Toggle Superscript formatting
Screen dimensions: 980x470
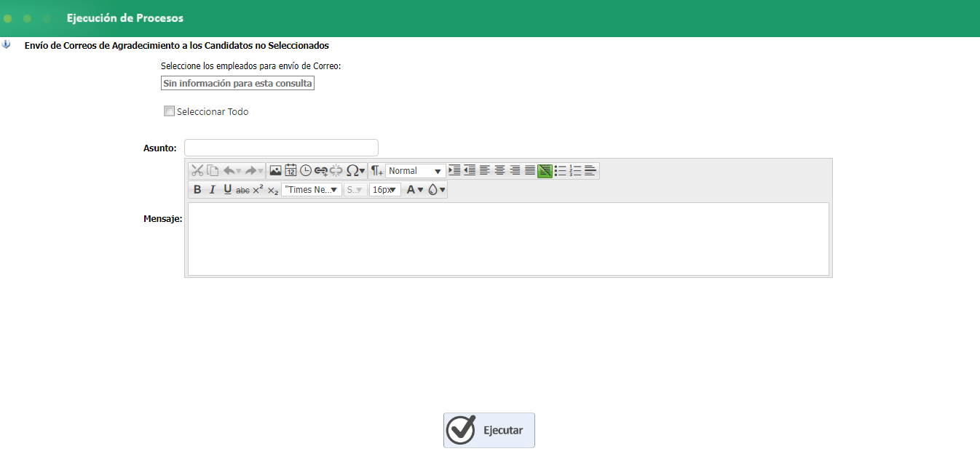pos(258,190)
